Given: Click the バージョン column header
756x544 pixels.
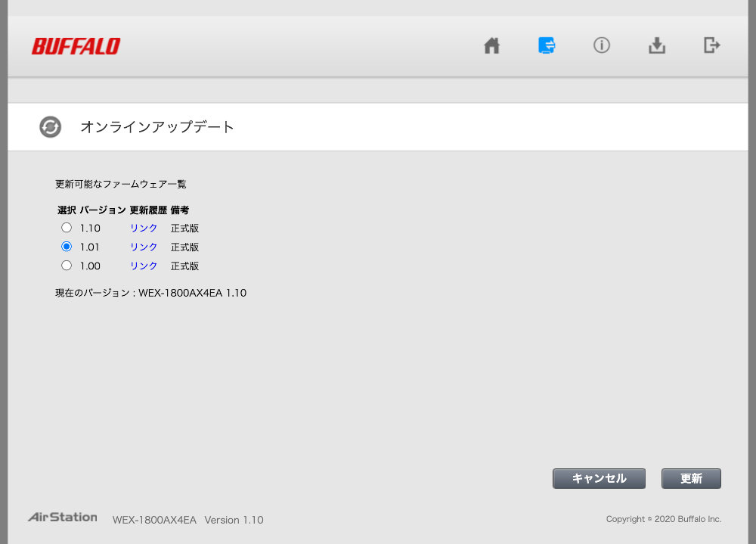Looking at the screenshot, I should click(103, 210).
